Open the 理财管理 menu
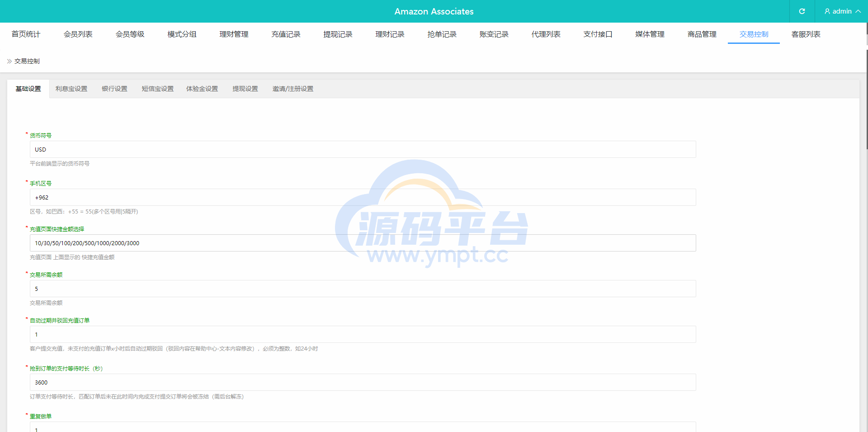The image size is (868, 432). (234, 34)
